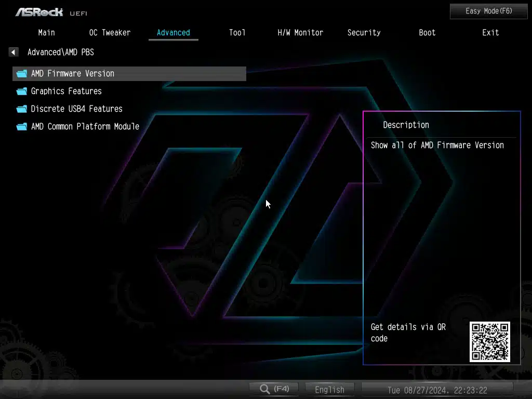Screen dimensions: 532x399
Task: Switch to Easy Mode (F6)
Action: [x=488, y=11]
